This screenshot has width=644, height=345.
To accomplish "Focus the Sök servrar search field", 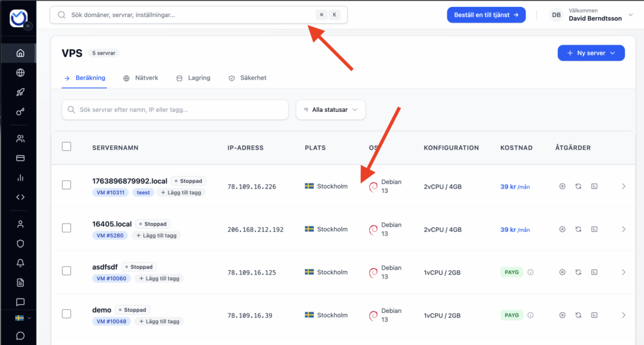I will coord(175,109).
